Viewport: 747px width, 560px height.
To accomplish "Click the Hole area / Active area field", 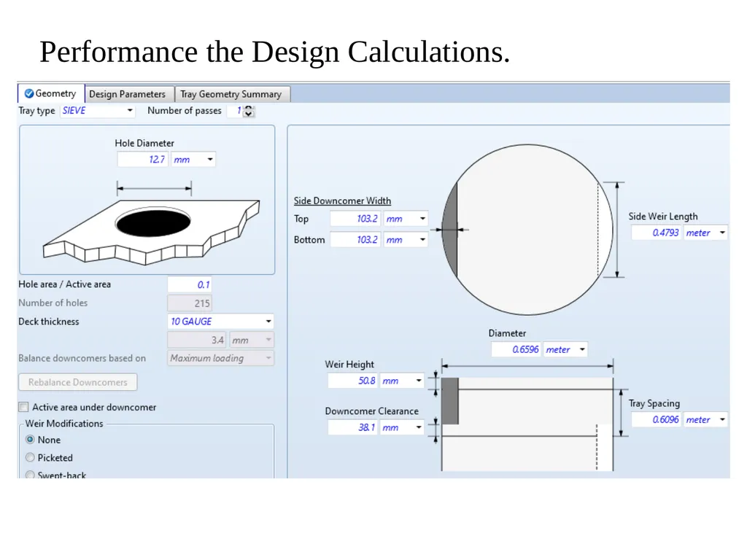I will [x=190, y=285].
